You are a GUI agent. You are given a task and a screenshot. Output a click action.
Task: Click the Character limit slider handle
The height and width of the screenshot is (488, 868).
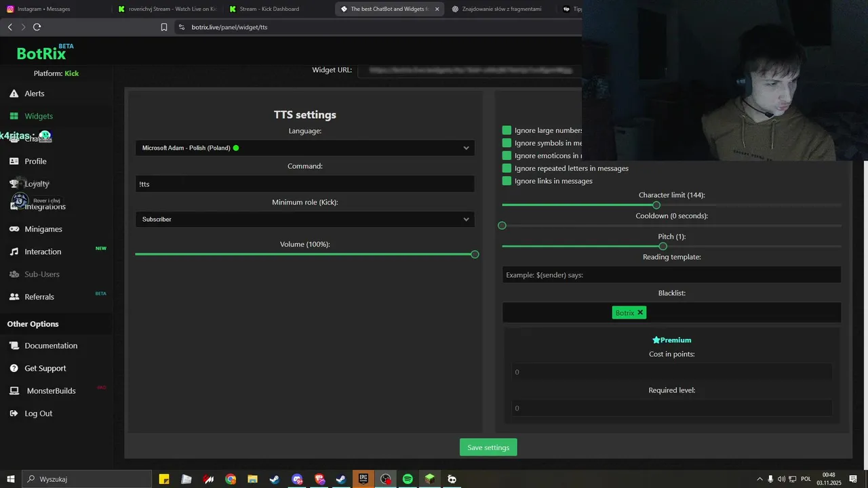656,205
